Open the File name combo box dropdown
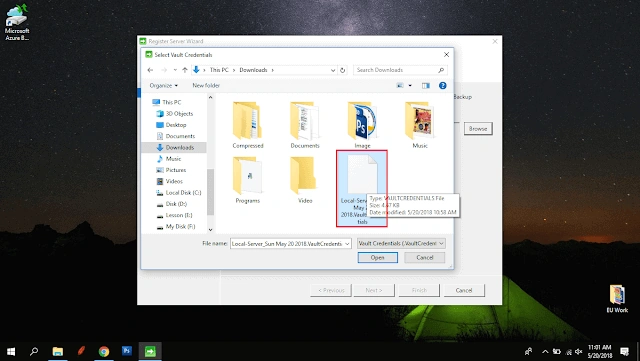This screenshot has height=361, width=640. pos(347,243)
